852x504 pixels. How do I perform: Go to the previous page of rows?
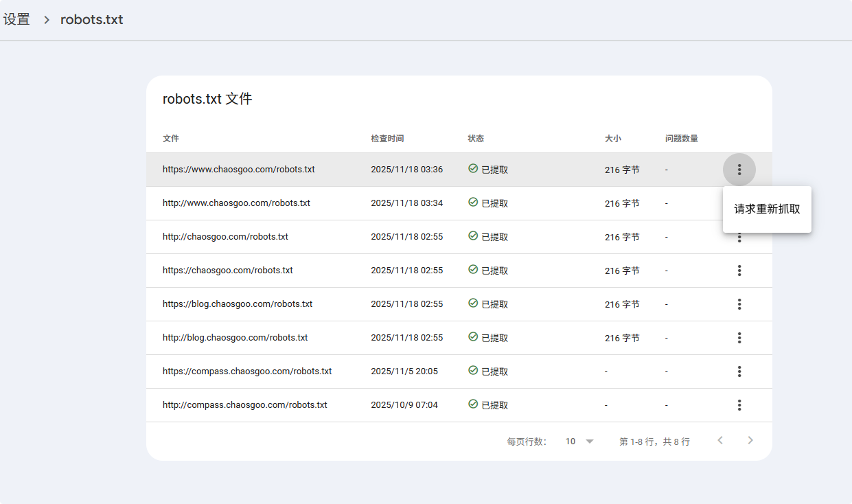tap(720, 441)
